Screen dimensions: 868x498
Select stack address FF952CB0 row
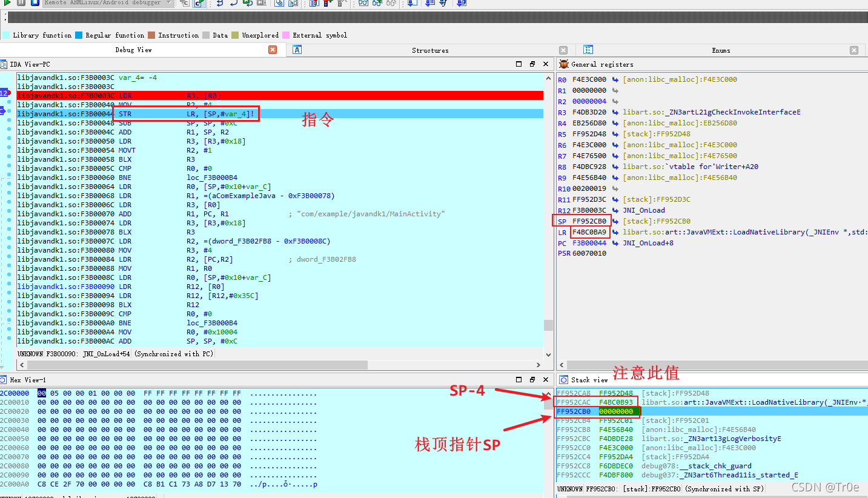point(712,411)
